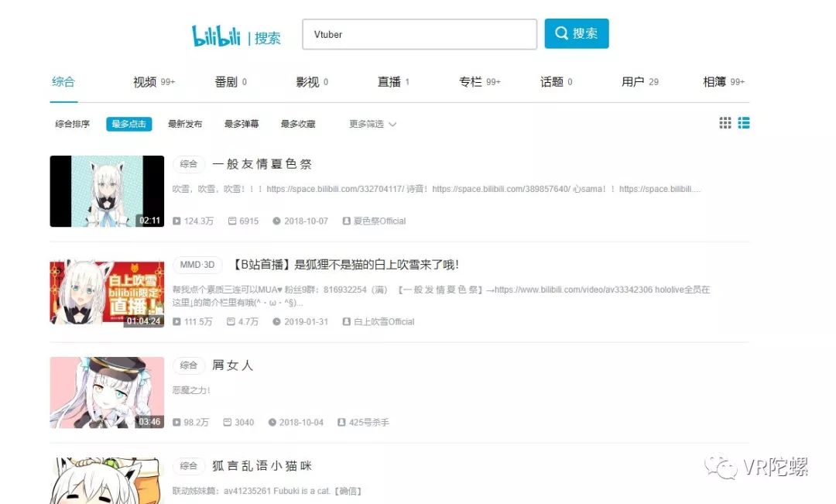
Task: Click the uploader icon beside 夏色祭Official
Action: coord(347,221)
